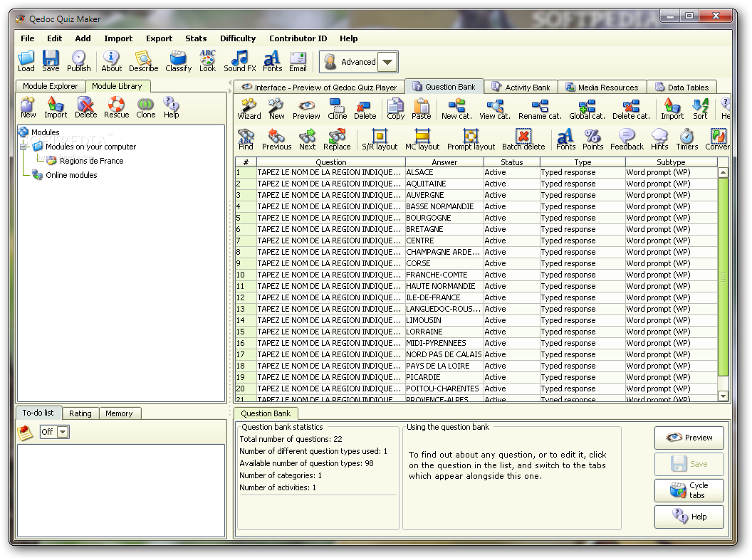The width and height of the screenshot is (752, 560).
Task: Click the Feedback speech bubble icon
Action: (627, 139)
